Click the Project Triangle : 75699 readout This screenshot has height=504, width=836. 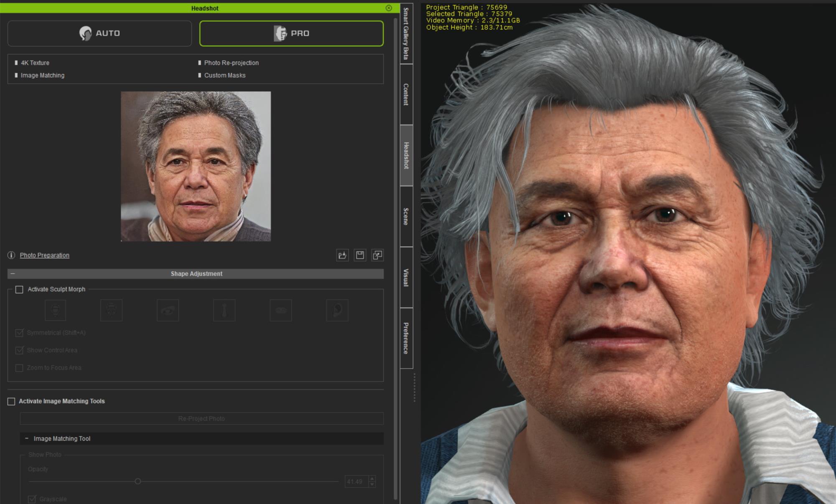(466, 7)
